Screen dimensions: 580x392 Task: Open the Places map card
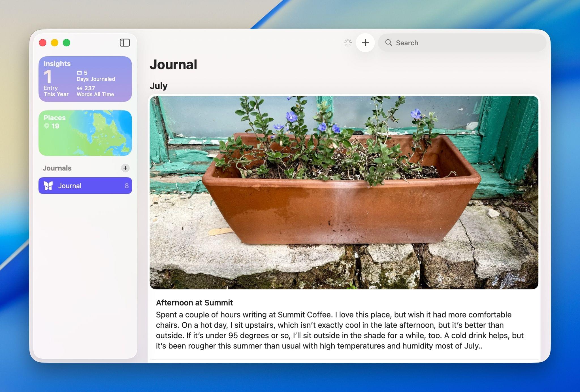pyautogui.click(x=85, y=133)
